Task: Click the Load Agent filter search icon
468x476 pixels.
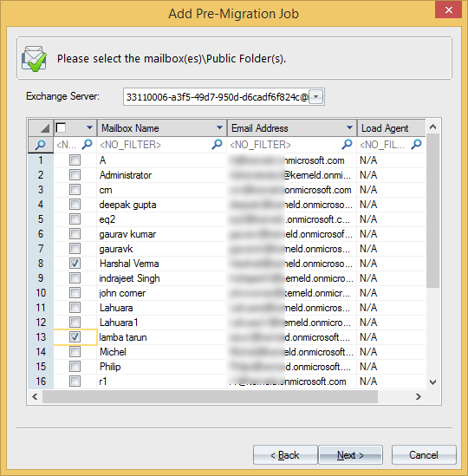Action: [416, 145]
